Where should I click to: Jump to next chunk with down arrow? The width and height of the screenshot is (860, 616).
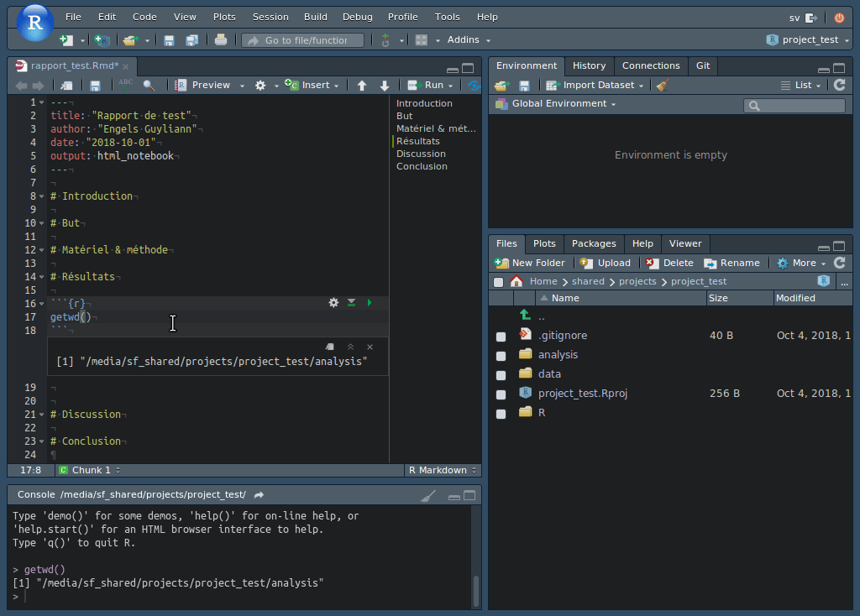coord(385,86)
